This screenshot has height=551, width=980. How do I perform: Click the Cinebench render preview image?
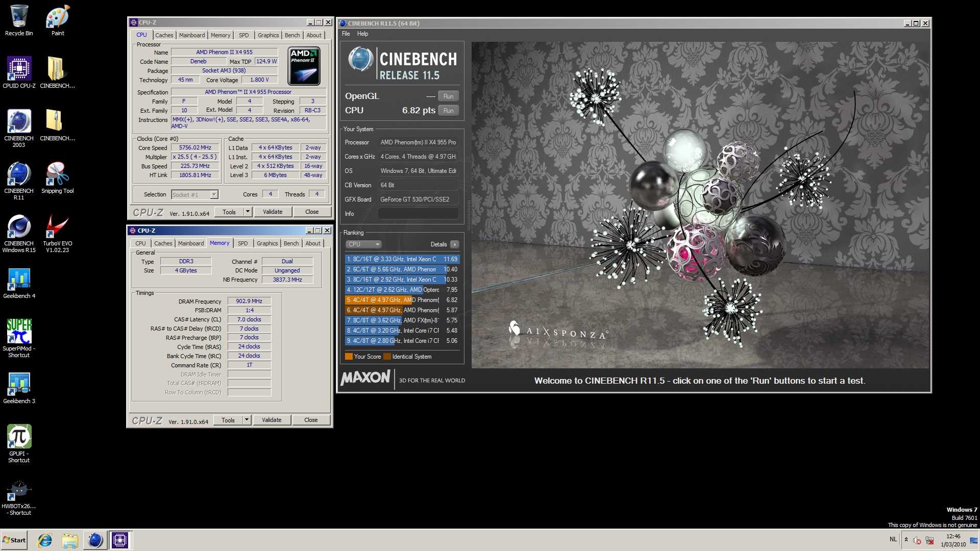point(700,205)
